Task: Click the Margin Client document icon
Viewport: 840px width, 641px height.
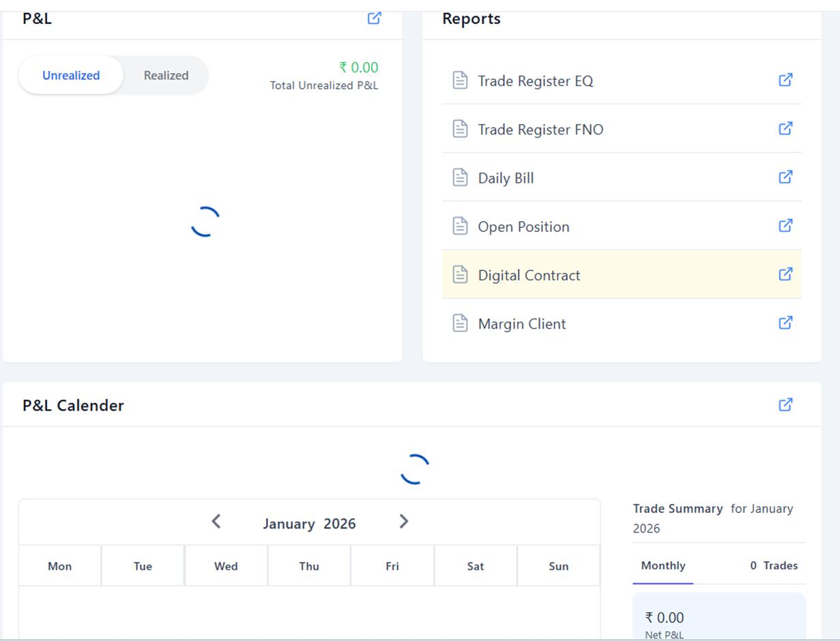Action: point(461,323)
